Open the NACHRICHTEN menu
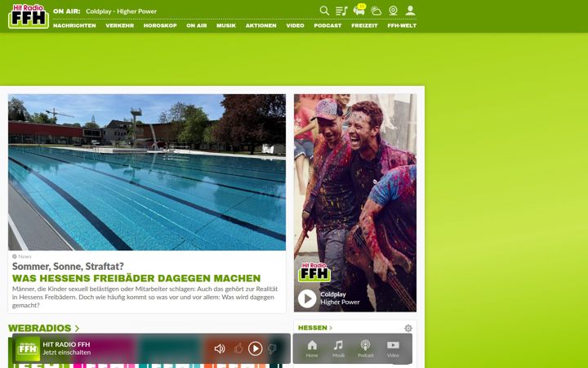 (74, 25)
